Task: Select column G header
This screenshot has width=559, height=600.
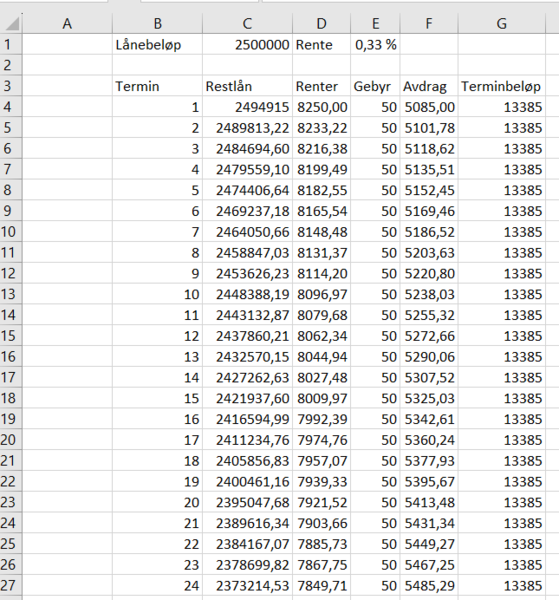Action: pos(501,23)
